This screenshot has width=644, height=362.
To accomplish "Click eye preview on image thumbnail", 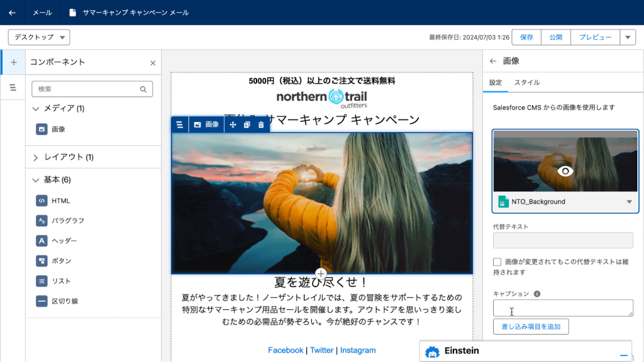I will pyautogui.click(x=565, y=171).
